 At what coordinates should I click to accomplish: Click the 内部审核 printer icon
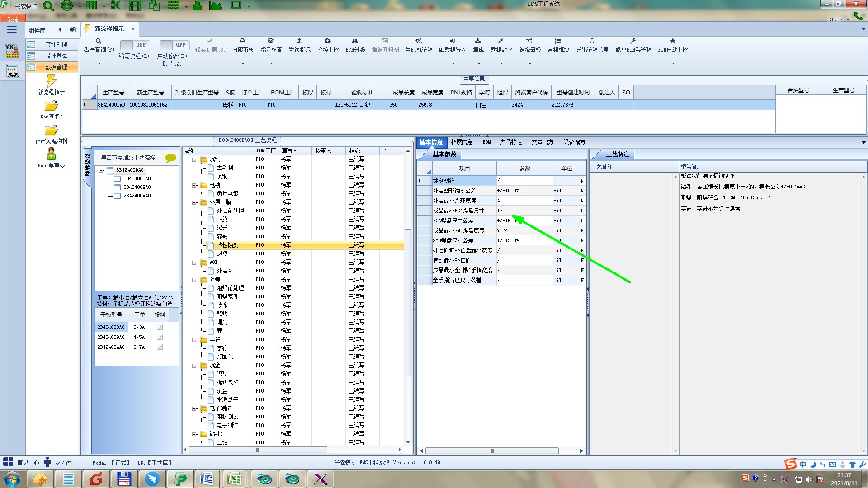[x=242, y=41]
